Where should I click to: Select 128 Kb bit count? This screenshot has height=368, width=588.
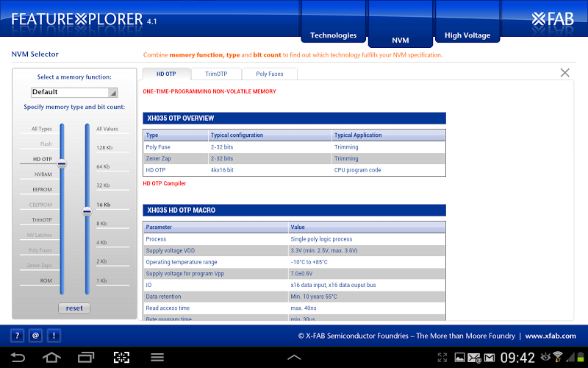[104, 148]
